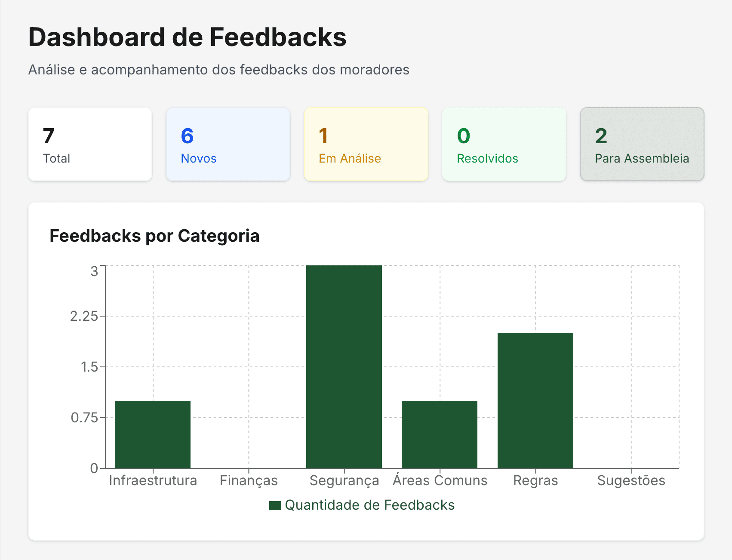Open the Feedbacks por Categoria chart header

pos(155,236)
